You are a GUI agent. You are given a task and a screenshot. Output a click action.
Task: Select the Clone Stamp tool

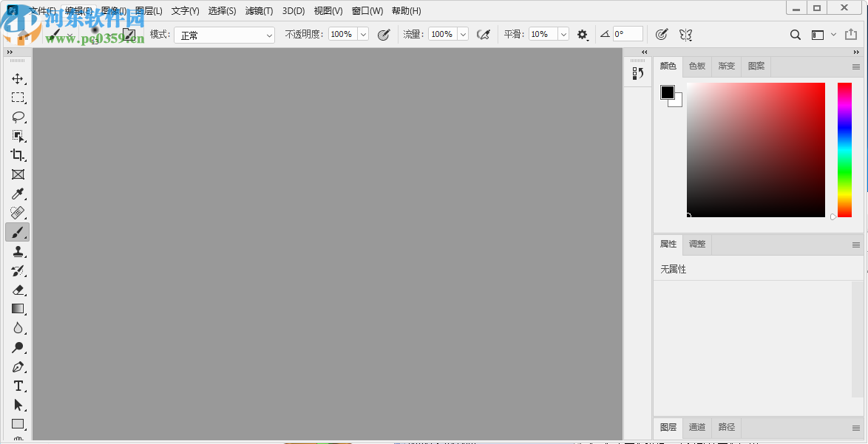18,251
